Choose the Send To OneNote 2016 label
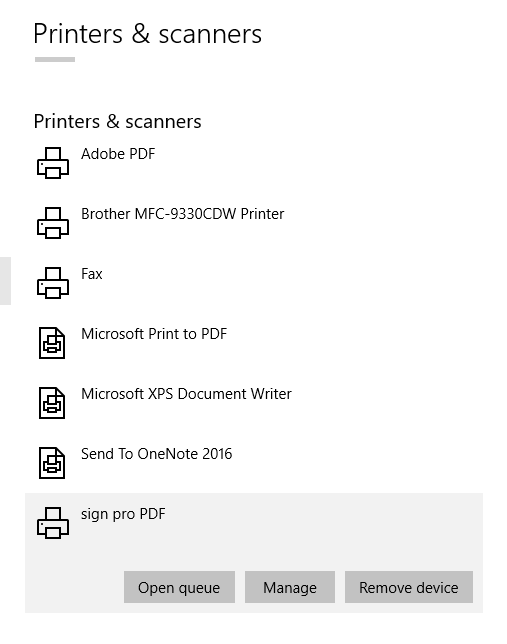Screen dimensions: 507x644 pos(157,454)
